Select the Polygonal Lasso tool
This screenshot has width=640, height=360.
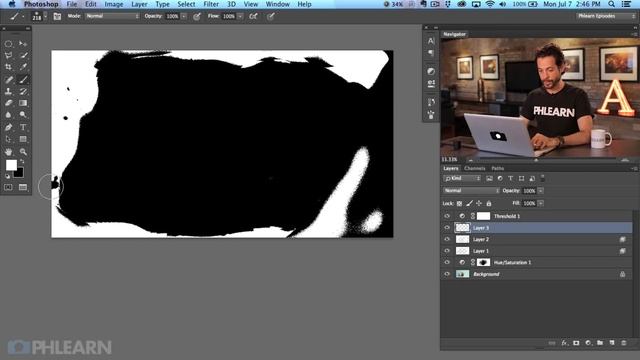[9, 56]
